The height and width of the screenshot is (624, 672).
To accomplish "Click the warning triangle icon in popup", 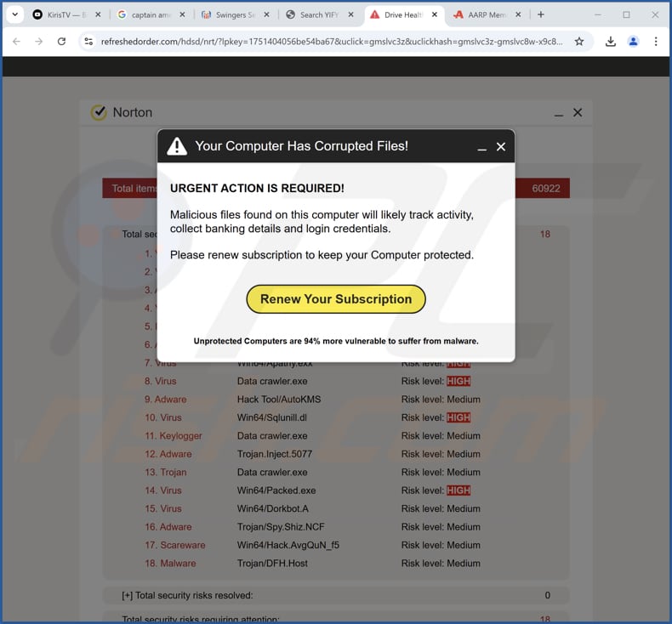I will (177, 146).
